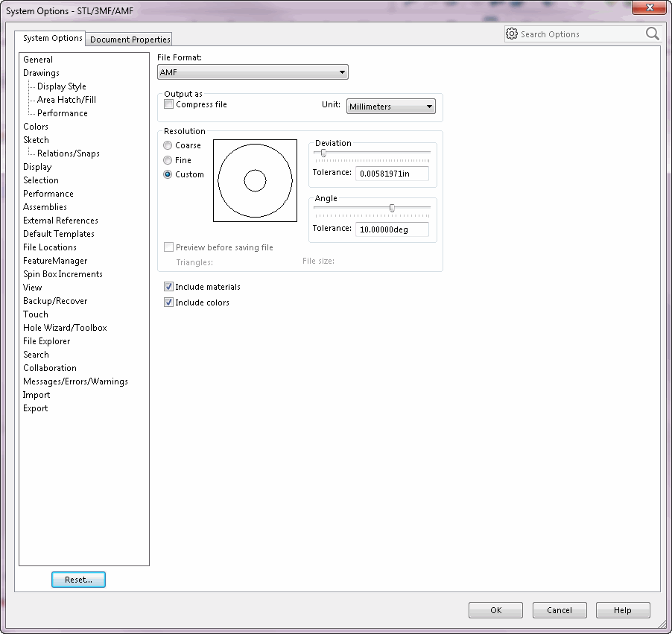The width and height of the screenshot is (672, 634).
Task: Select Collaboration item
Action: (50, 368)
